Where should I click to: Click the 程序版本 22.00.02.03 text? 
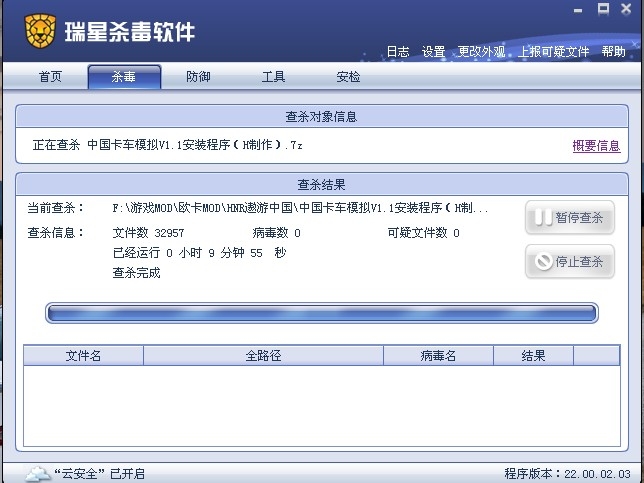[x=567, y=474]
